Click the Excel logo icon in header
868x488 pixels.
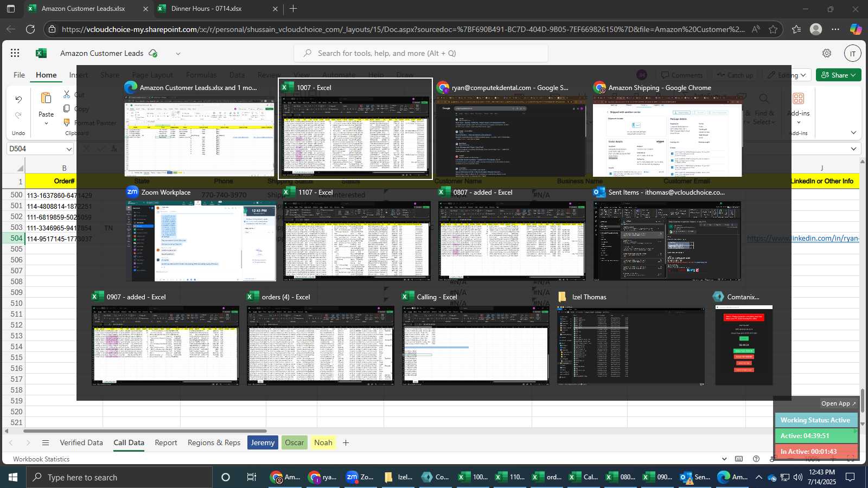pos(41,53)
